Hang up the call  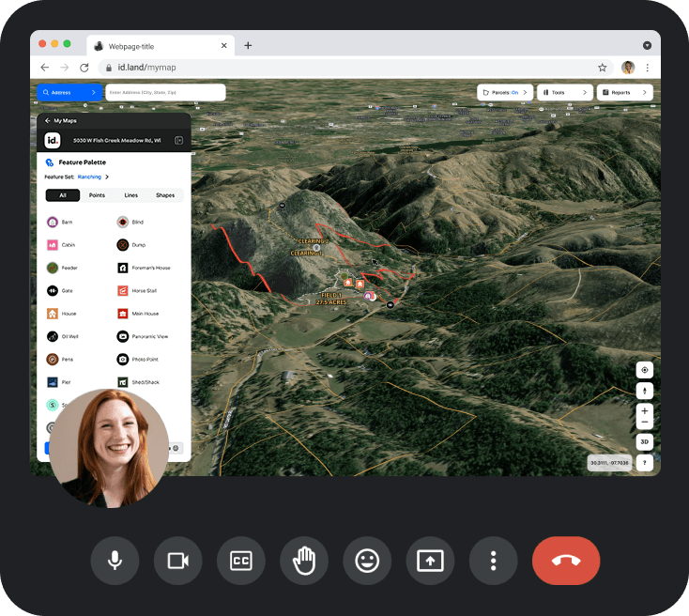pyautogui.click(x=566, y=561)
